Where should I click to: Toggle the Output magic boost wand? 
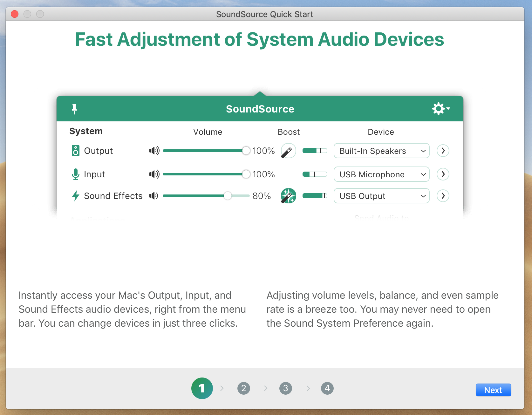[x=288, y=151]
